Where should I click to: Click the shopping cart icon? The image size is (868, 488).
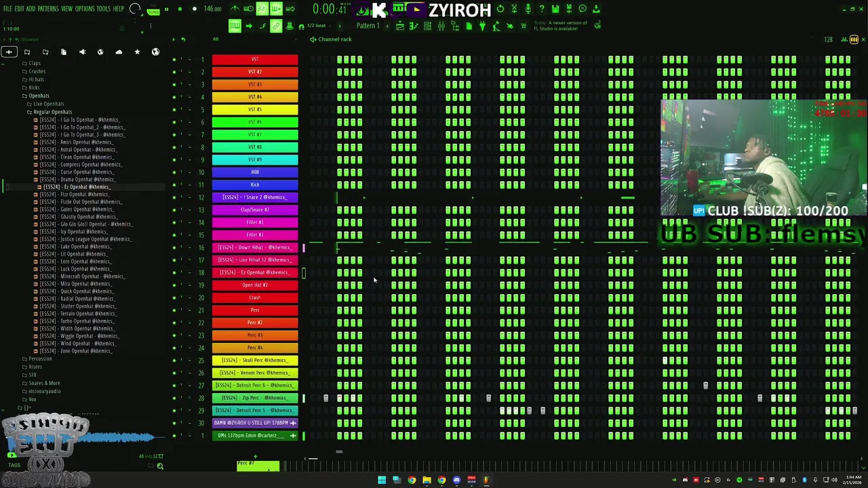[x=523, y=26]
